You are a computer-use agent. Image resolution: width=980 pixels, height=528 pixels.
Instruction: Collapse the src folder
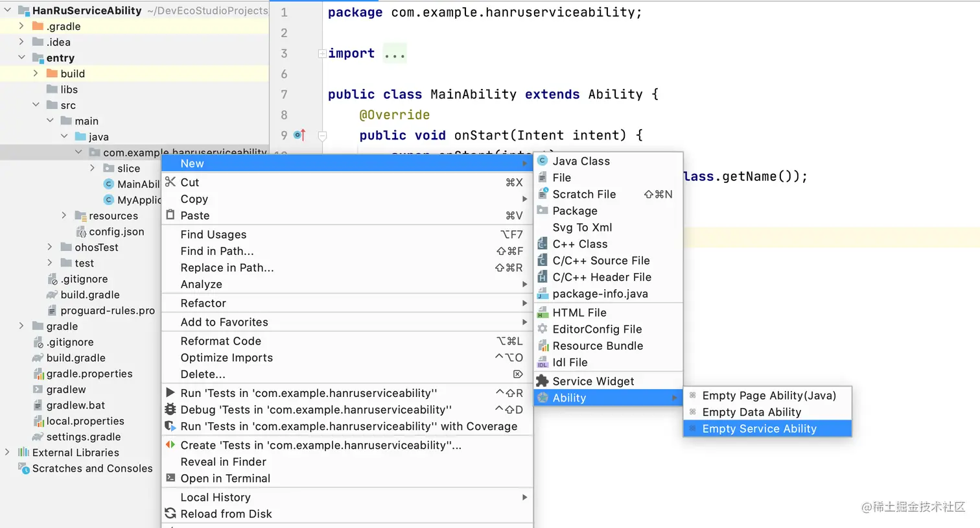pyautogui.click(x=36, y=104)
